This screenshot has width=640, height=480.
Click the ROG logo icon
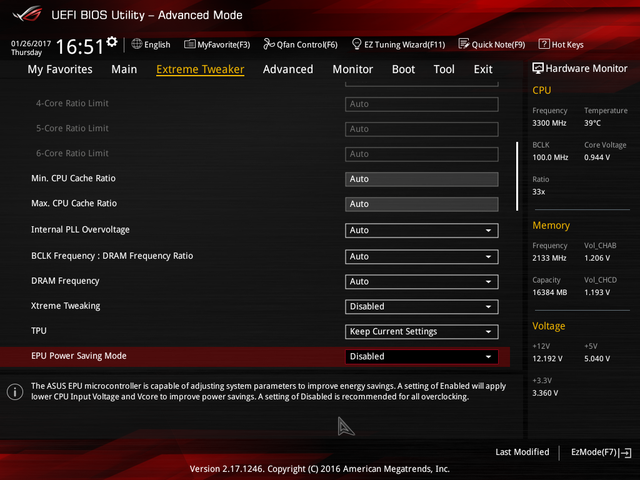tap(28, 14)
